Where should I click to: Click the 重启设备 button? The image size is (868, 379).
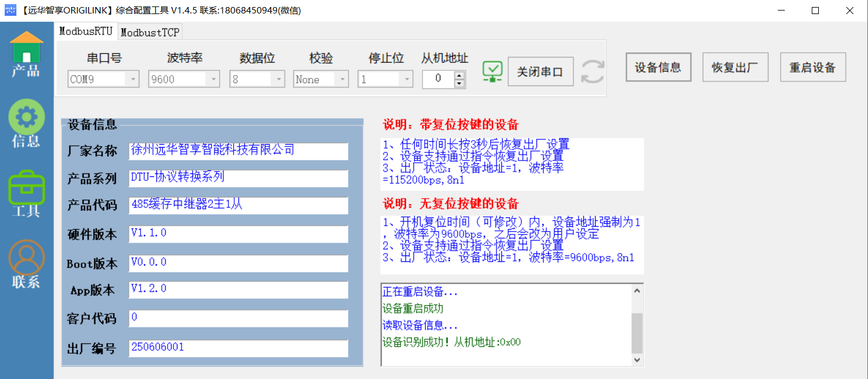point(812,67)
